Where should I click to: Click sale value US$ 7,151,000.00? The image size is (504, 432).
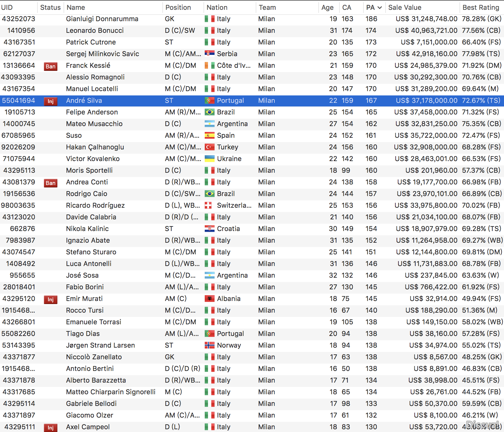(429, 42)
